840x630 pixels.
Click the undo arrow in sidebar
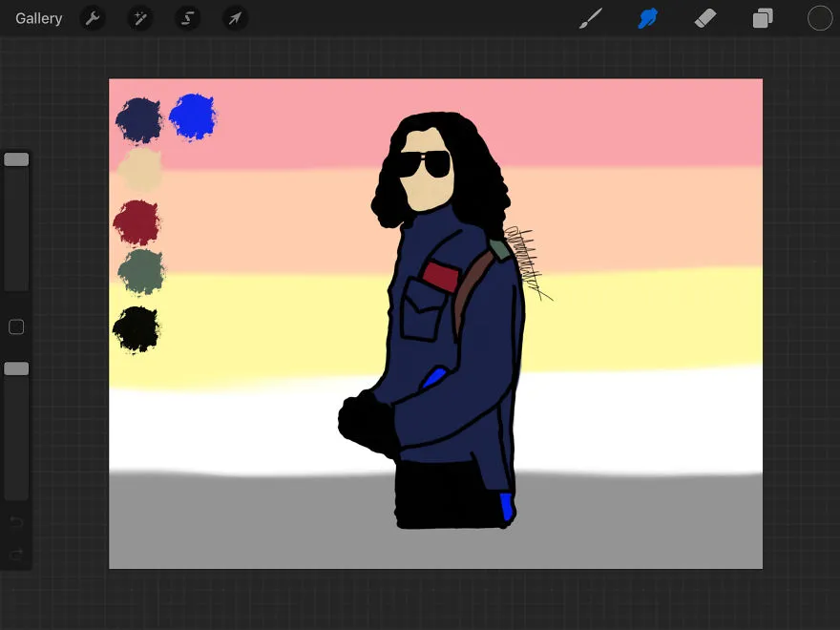point(16,521)
